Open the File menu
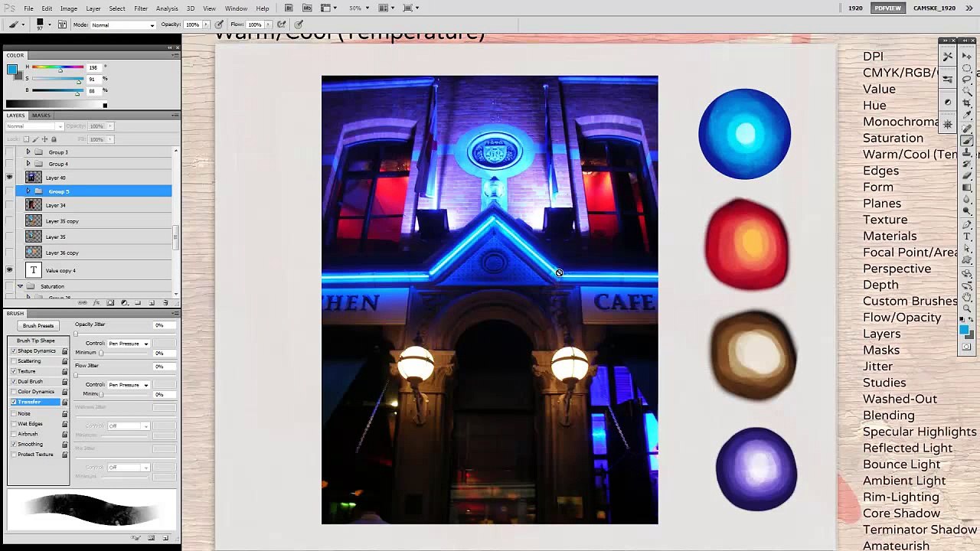This screenshot has width=980, height=551. pos(28,8)
